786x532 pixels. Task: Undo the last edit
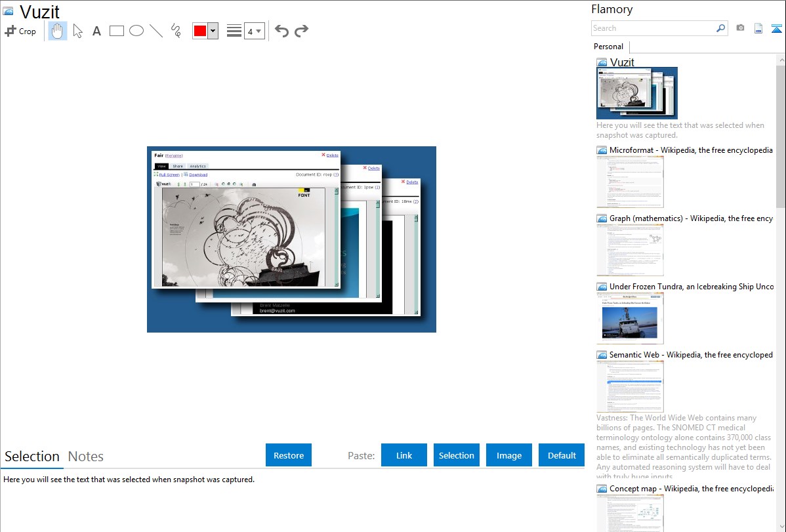coord(281,31)
